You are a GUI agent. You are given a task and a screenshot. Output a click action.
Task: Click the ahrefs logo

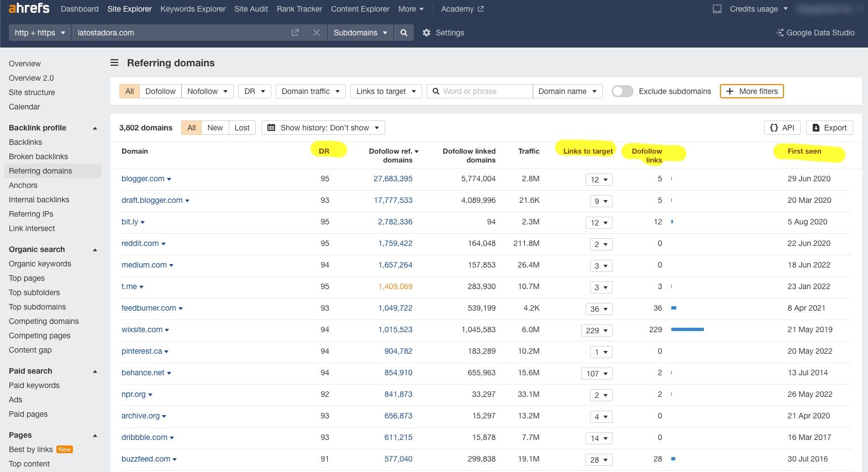click(x=29, y=8)
